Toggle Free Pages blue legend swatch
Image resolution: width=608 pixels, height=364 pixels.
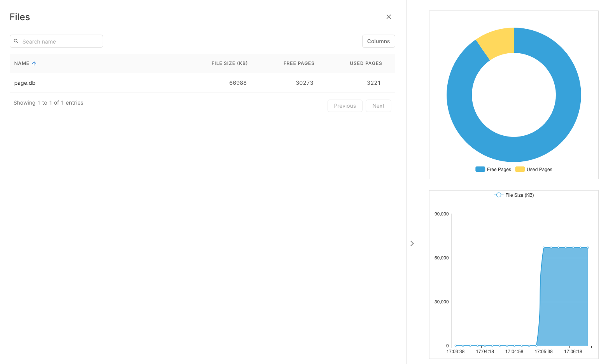coord(480,169)
